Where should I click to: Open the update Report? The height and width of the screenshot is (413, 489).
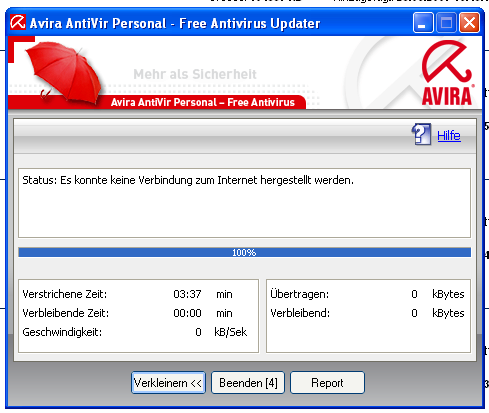(327, 383)
